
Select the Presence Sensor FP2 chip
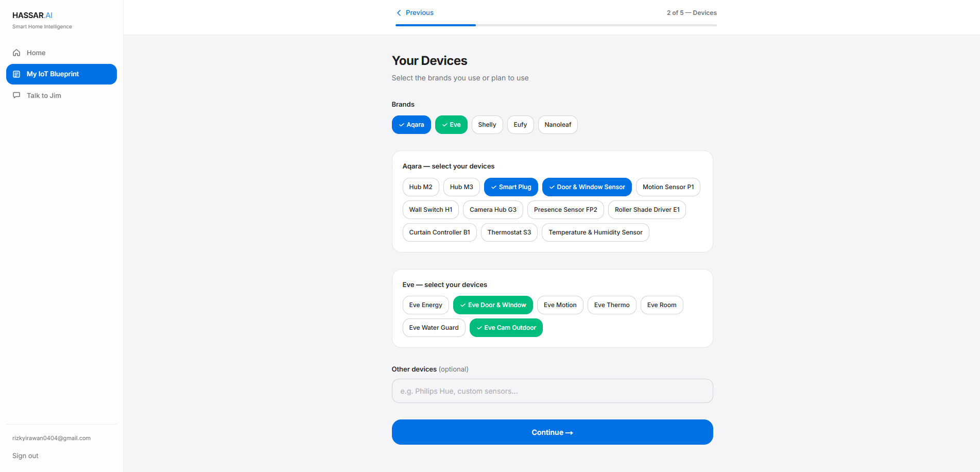[x=565, y=210]
